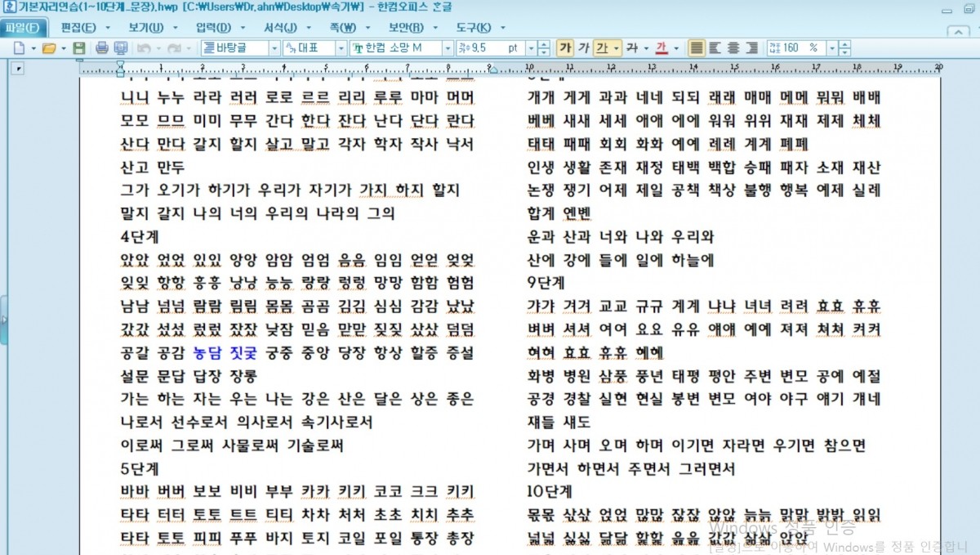Open the 한컴 소망 M font dropdown
The image size is (980, 555).
tap(448, 48)
